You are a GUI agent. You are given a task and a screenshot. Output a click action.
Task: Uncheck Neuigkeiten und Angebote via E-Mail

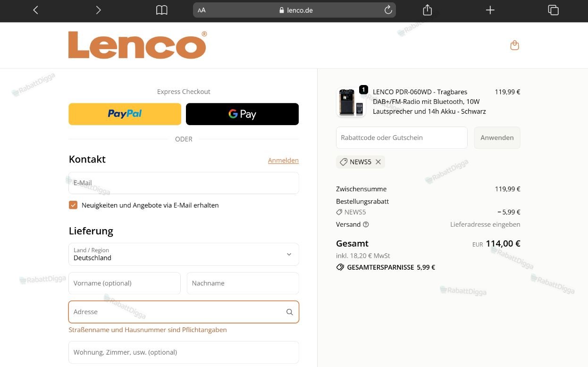point(73,205)
